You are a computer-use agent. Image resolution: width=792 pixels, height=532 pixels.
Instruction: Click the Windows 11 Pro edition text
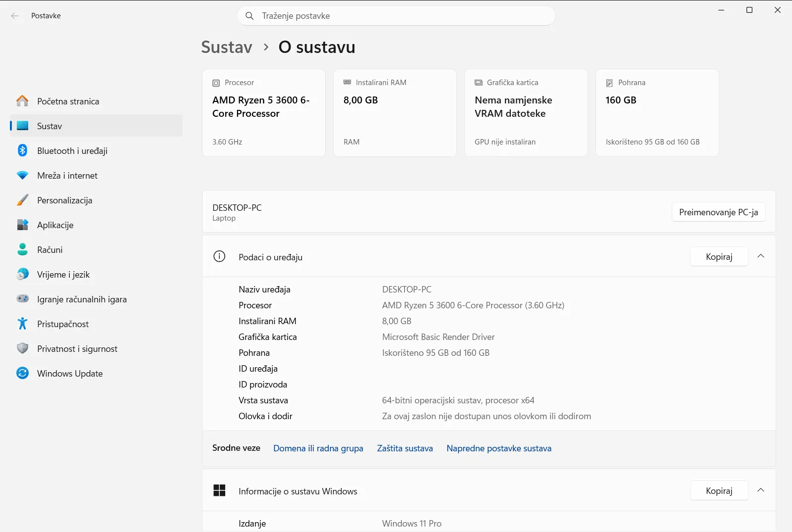pyautogui.click(x=412, y=524)
